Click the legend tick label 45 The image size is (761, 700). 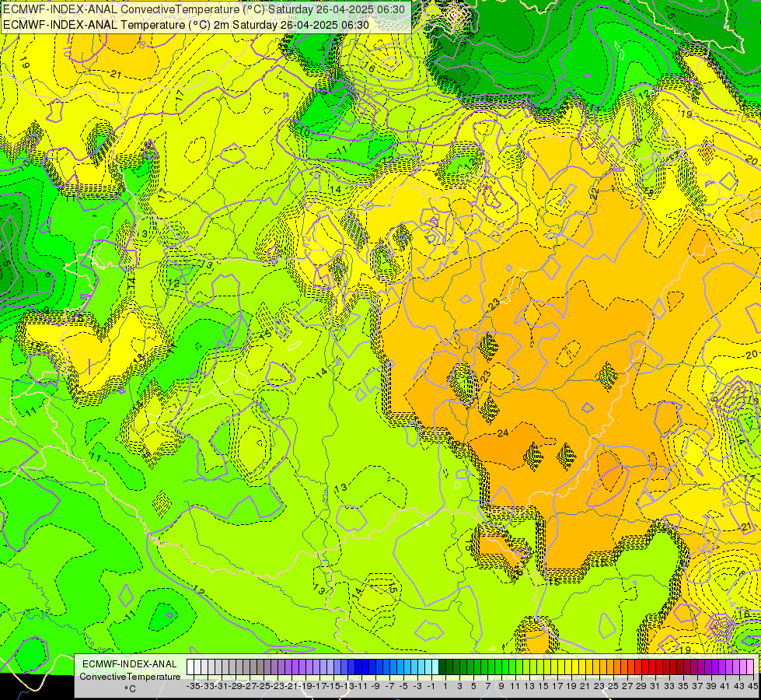[x=752, y=687]
